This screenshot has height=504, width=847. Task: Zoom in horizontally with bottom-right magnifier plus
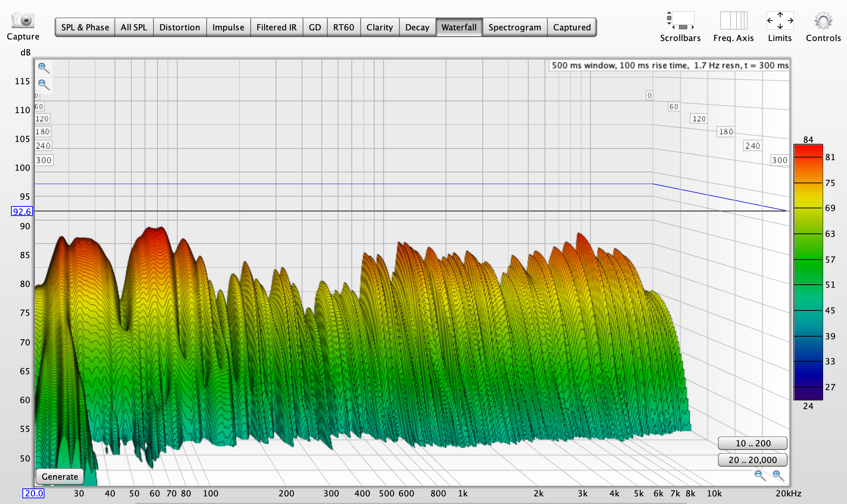pos(778,475)
